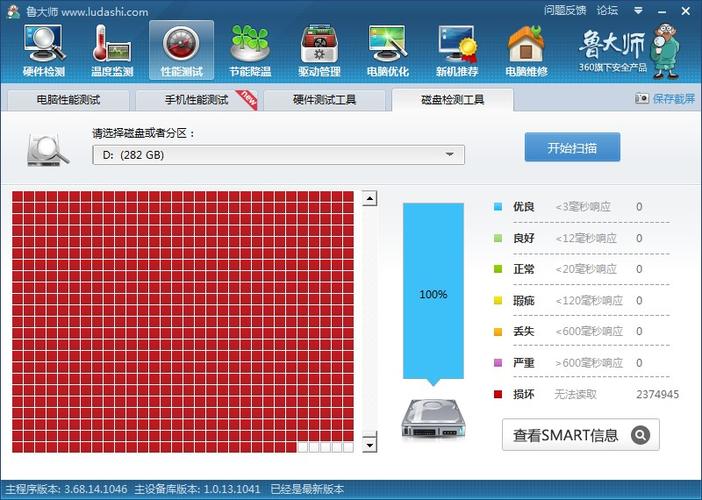The height and width of the screenshot is (500, 702).
Task: Expand the disk partition D: (282 GB) dropdown
Action: click(278, 155)
